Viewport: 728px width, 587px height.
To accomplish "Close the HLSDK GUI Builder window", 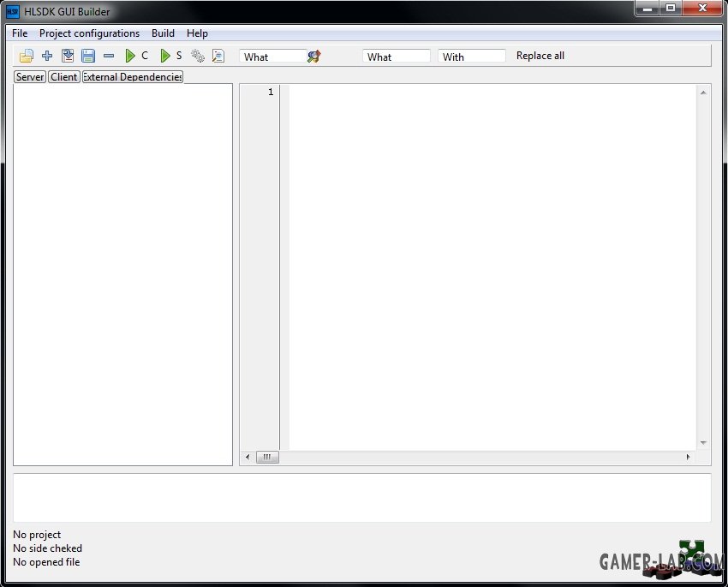I will point(703,9).
